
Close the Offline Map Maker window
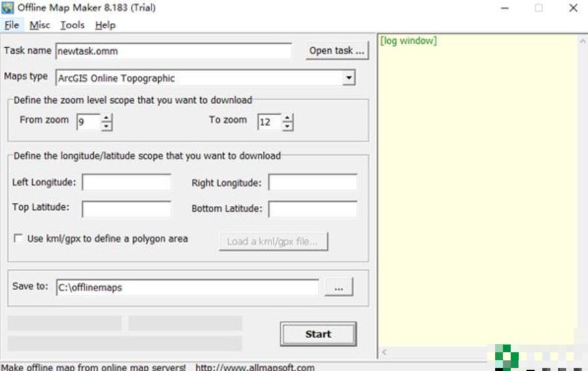[x=573, y=8]
